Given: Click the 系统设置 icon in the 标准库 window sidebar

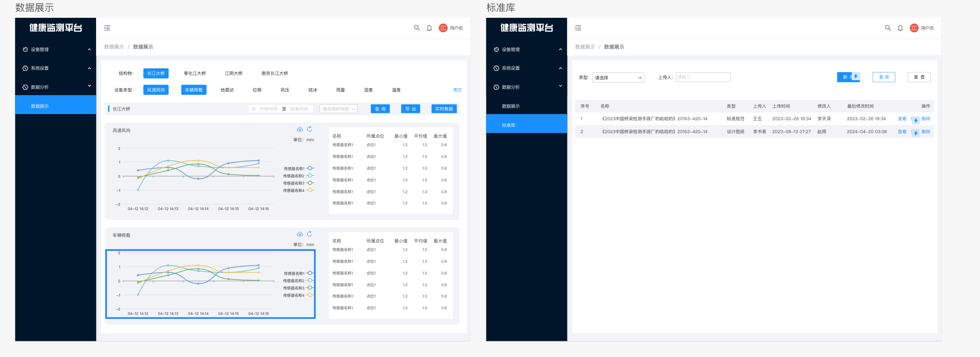Looking at the screenshot, I should point(496,68).
